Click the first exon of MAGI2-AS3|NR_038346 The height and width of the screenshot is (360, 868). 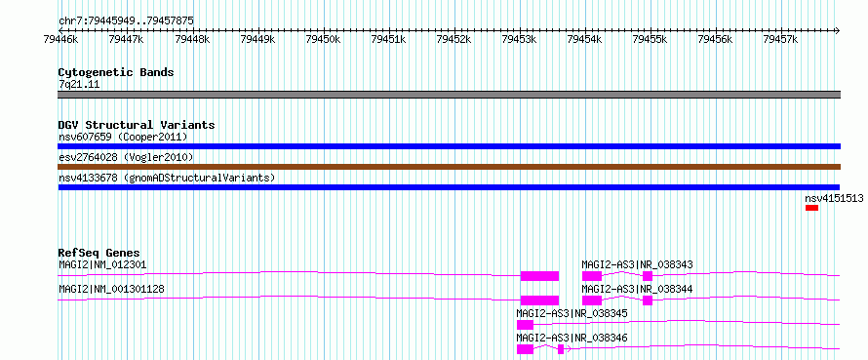click(525, 349)
